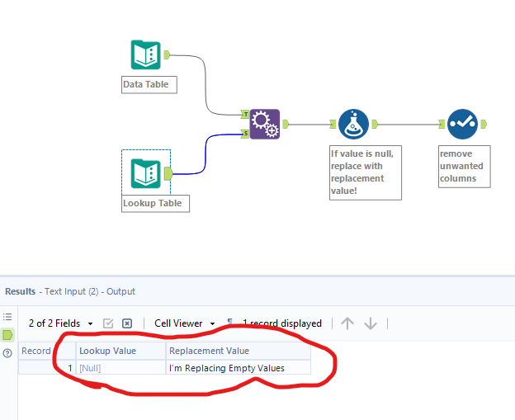
Task: Show the green output anchor data view
Action: point(7,335)
